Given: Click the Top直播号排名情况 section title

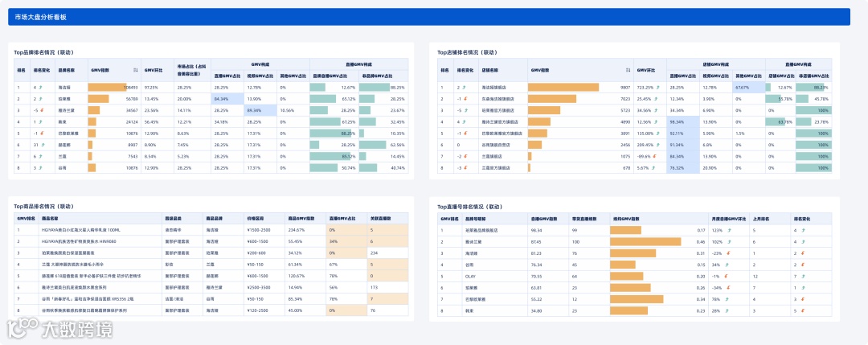Looking at the screenshot, I should (x=470, y=206).
